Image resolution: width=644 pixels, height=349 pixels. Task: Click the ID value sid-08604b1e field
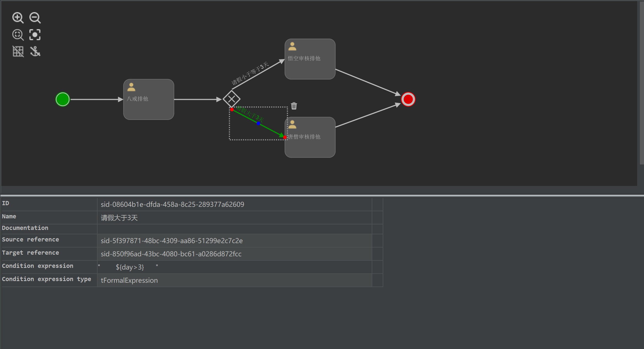pos(234,204)
